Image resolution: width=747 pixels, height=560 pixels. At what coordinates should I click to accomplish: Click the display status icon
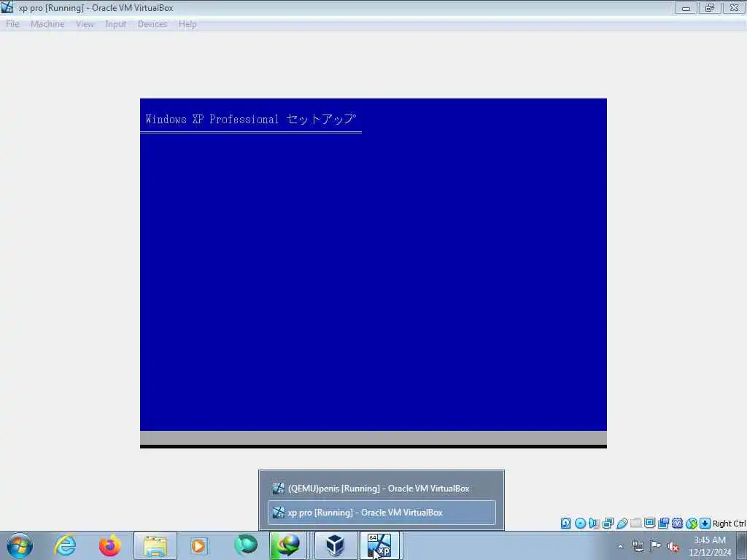click(649, 524)
